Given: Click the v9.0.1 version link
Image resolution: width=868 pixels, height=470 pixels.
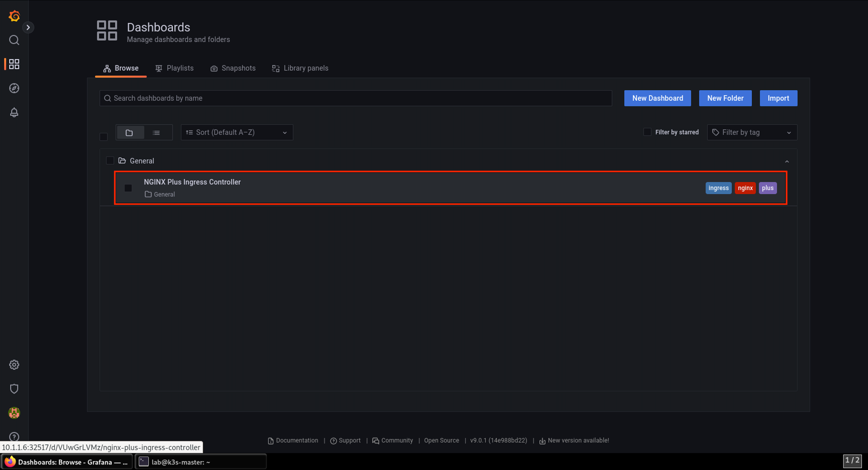Looking at the screenshot, I should pyautogui.click(x=499, y=441).
